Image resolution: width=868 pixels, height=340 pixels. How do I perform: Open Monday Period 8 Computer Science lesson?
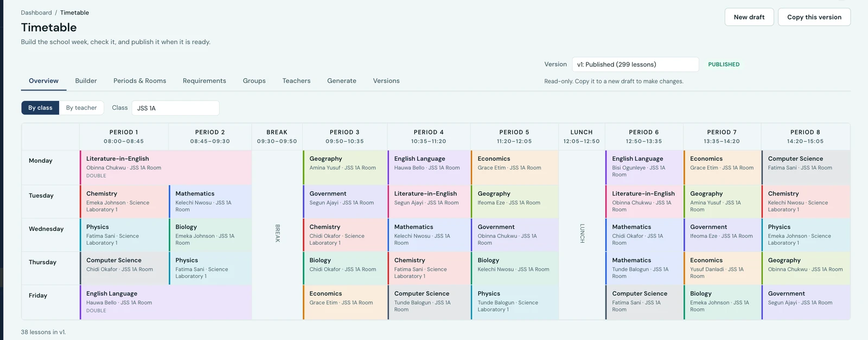(806, 167)
